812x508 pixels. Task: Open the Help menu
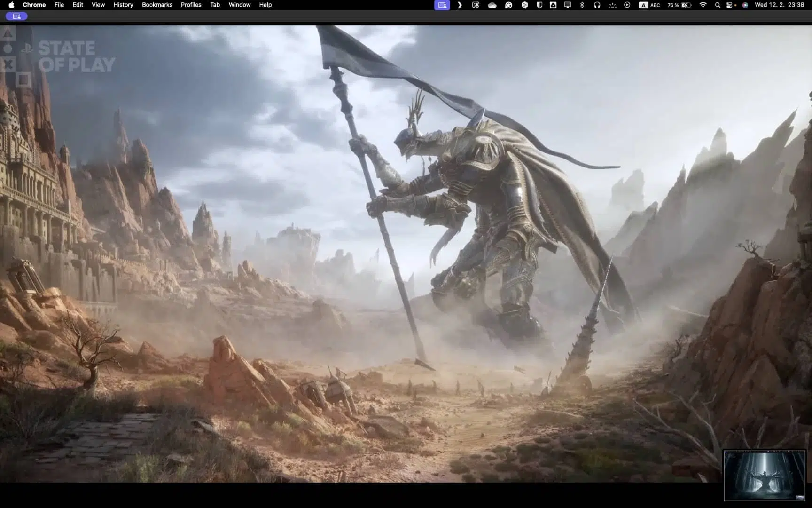click(265, 5)
